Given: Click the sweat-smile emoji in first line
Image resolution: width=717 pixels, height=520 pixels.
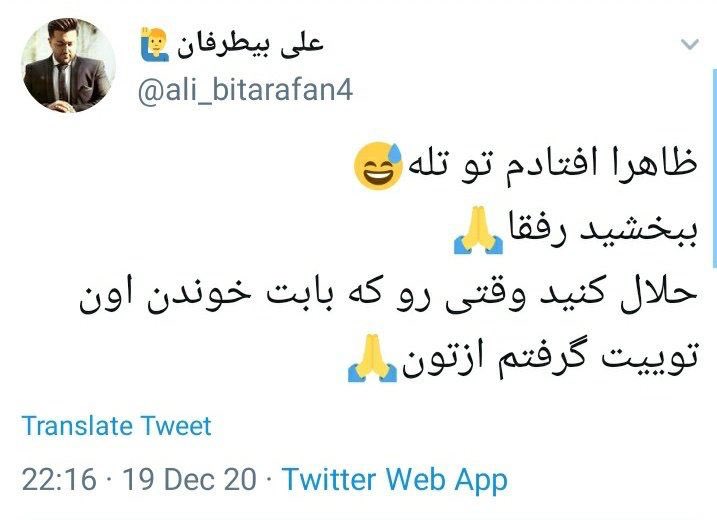Looking at the screenshot, I should (378, 166).
